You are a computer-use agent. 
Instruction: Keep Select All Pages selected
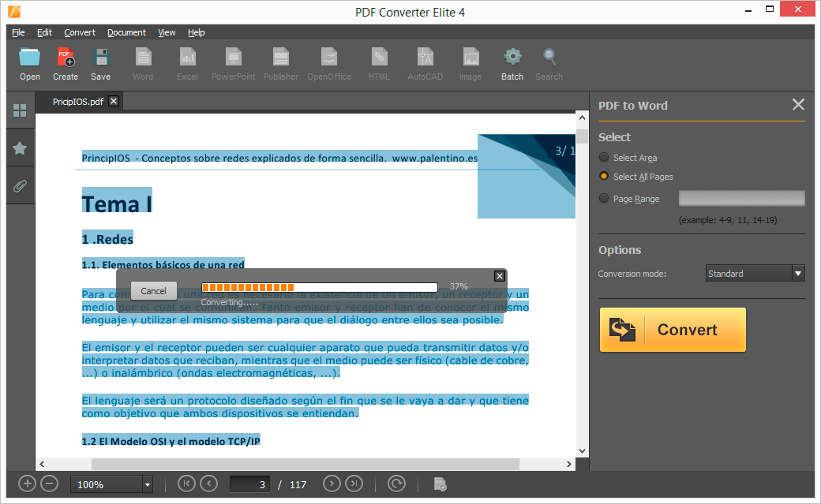pos(604,177)
